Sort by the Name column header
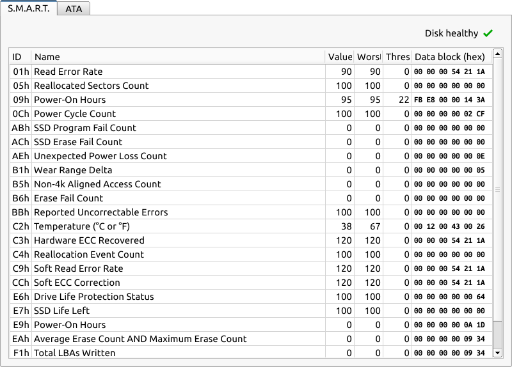Screen dimensions: 512x367 [178, 57]
